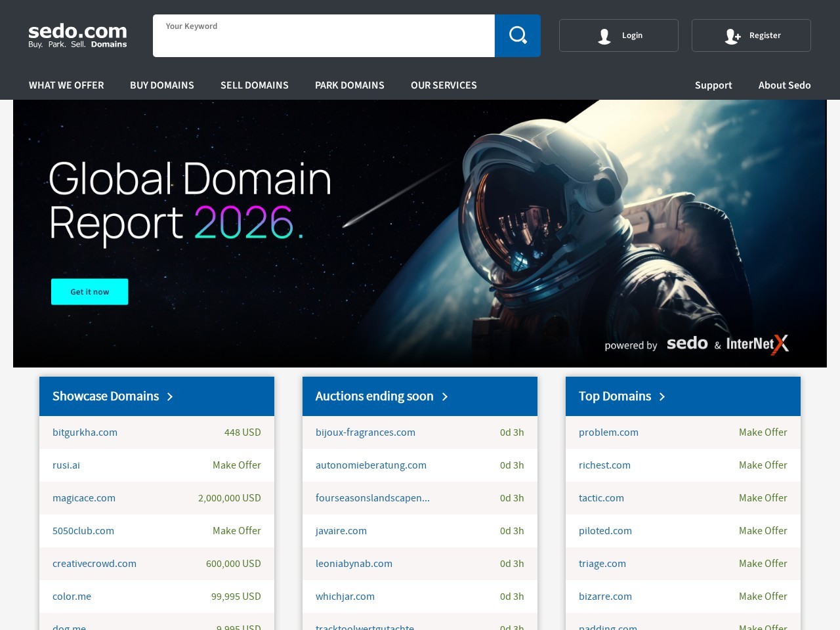Open the bijoux-fragrances.com auction

[366, 432]
